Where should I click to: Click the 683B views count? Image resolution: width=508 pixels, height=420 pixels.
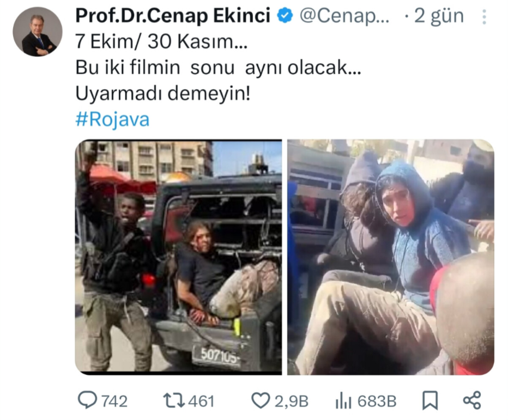tap(377, 401)
